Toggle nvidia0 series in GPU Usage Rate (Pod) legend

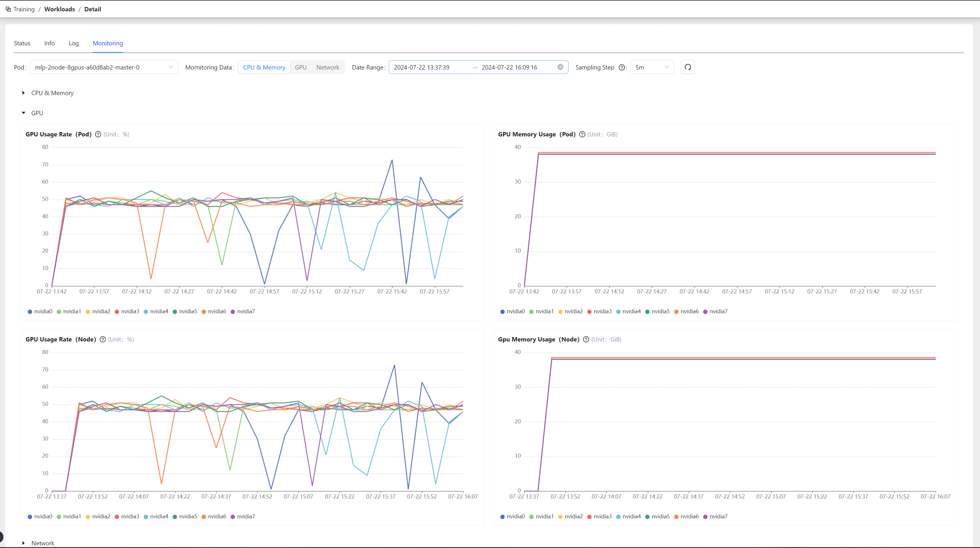click(40, 312)
